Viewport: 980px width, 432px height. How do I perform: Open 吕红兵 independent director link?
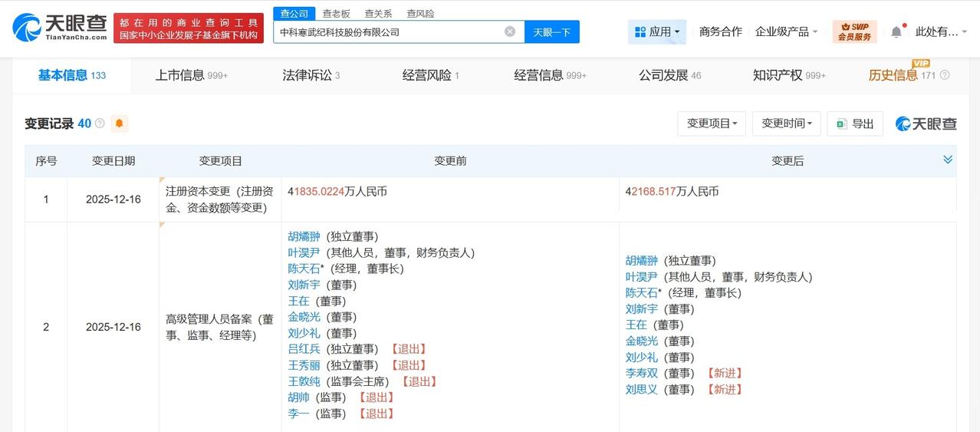304,349
